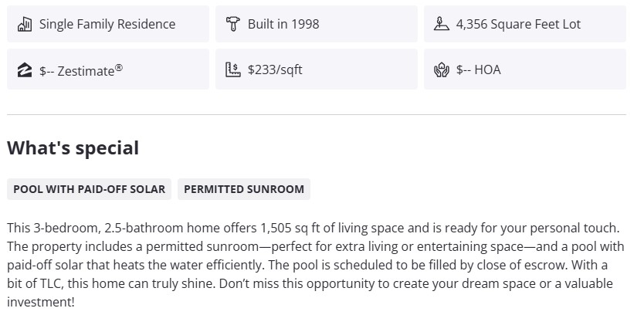
Task: Click the $-- HOA text
Action: pyautogui.click(x=478, y=69)
